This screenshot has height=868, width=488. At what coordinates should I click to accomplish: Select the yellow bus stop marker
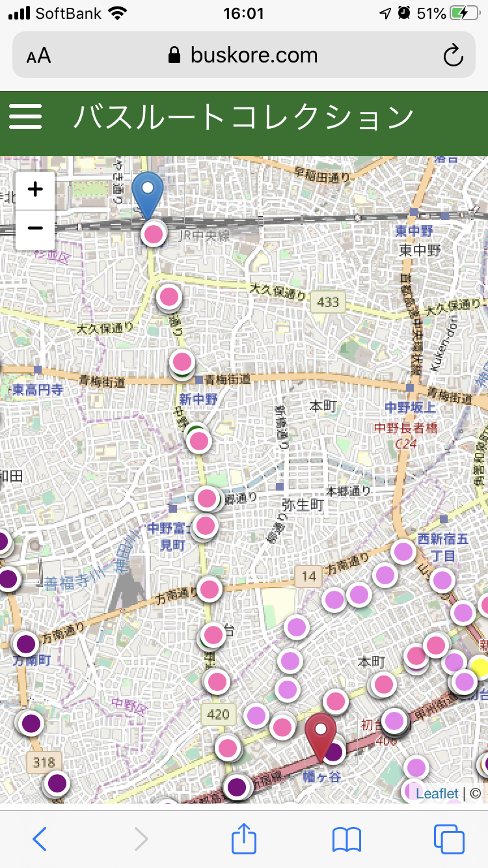tap(480, 666)
